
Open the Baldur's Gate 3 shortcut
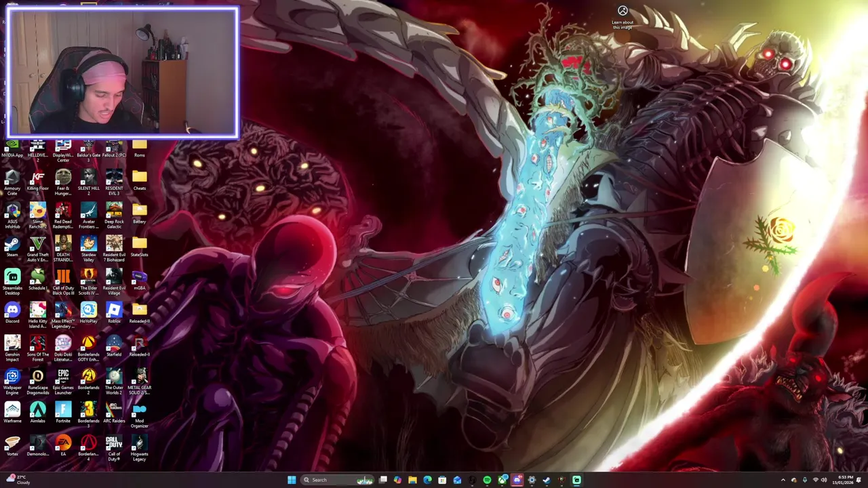88,151
